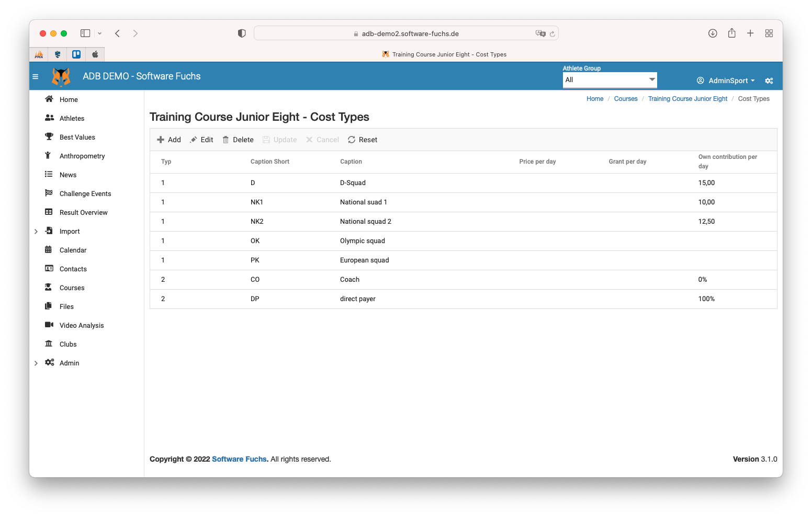Sort by the Caption Short column header
The height and width of the screenshot is (516, 812).
[270, 162]
